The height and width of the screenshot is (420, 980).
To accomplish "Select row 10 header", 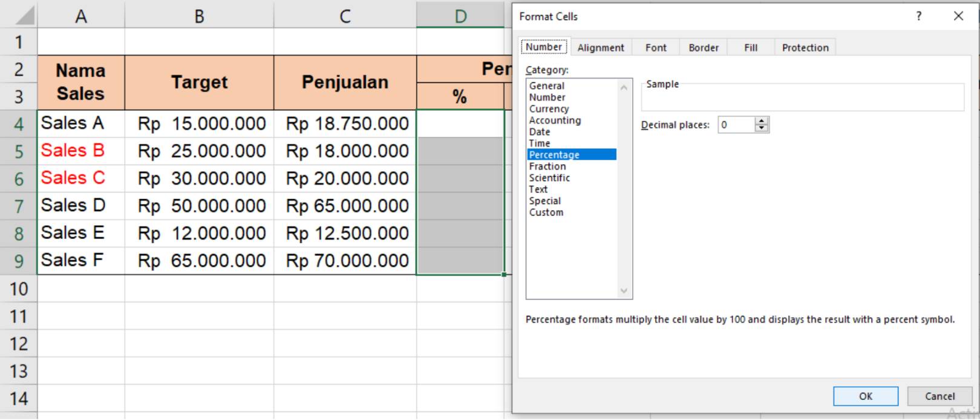I will 18,289.
